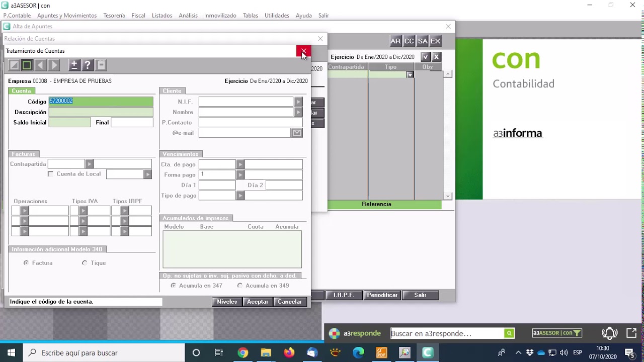644x362 pixels.
Task: Click the notepad icon in Tratamiento toolbar
Action: coord(101,65)
